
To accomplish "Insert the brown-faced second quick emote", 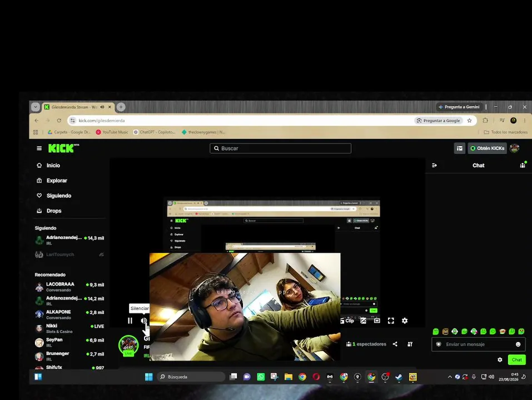I will click(445, 331).
